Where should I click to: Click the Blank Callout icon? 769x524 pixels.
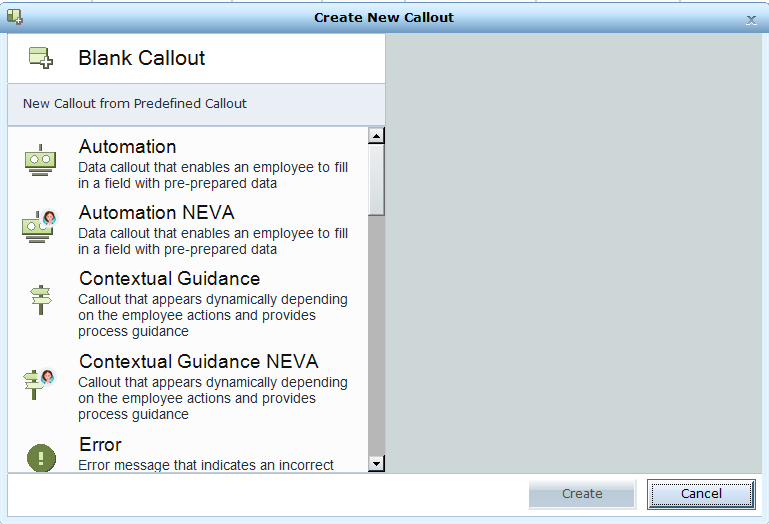coord(41,58)
